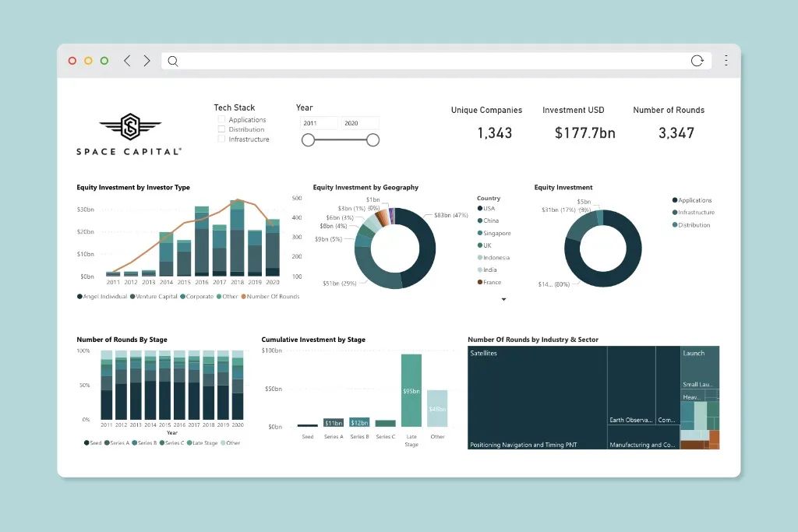The height and width of the screenshot is (532, 798).
Task: Click the browser back arrow
Action: tap(127, 61)
